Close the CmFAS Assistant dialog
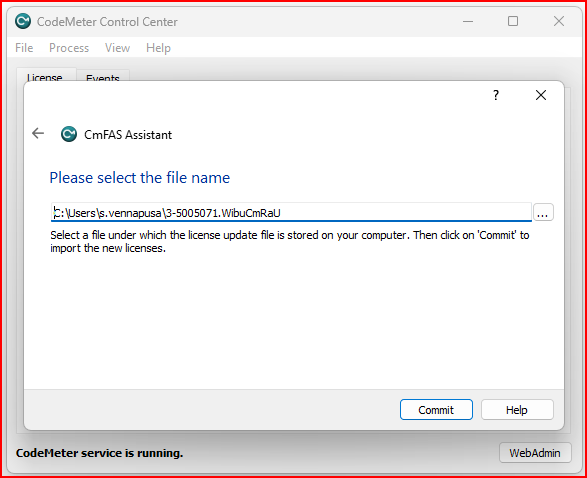This screenshot has width=587, height=478. pyautogui.click(x=541, y=95)
